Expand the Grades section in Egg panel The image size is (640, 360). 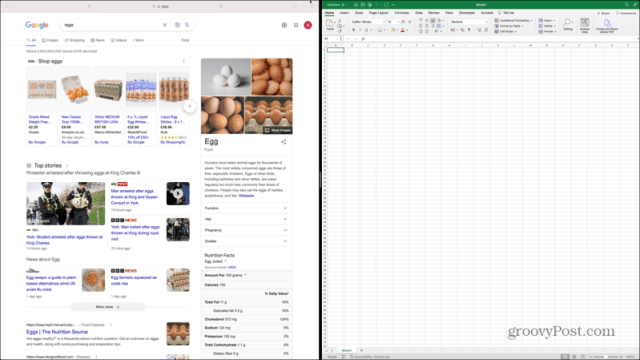tap(247, 241)
